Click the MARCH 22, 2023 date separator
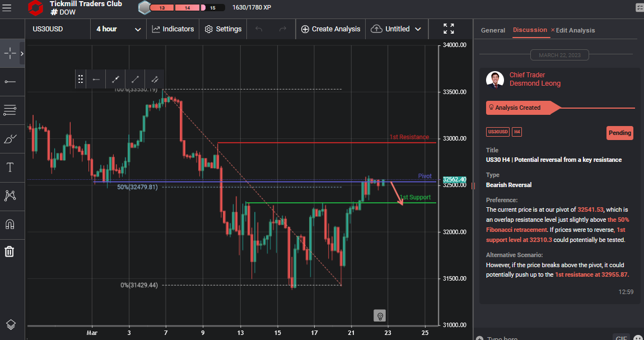Image resolution: width=644 pixels, height=340 pixels. (x=559, y=55)
